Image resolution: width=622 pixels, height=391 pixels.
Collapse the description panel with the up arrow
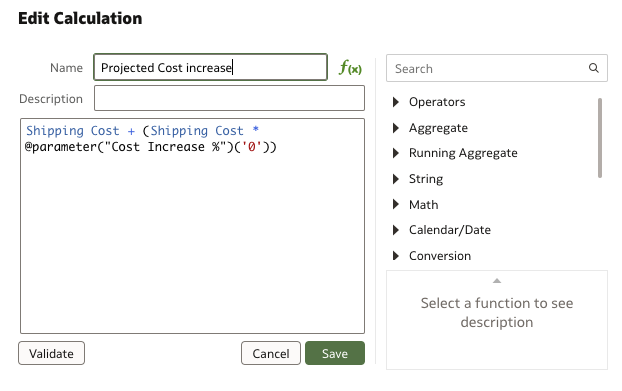(x=497, y=281)
